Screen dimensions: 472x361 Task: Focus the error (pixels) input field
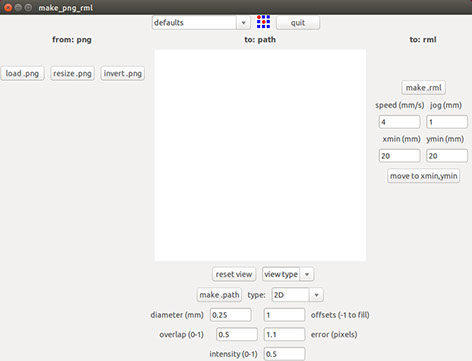[284, 334]
